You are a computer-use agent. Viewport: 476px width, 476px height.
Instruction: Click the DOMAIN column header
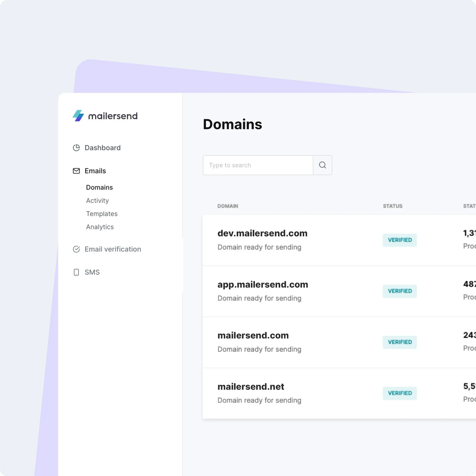(x=228, y=206)
